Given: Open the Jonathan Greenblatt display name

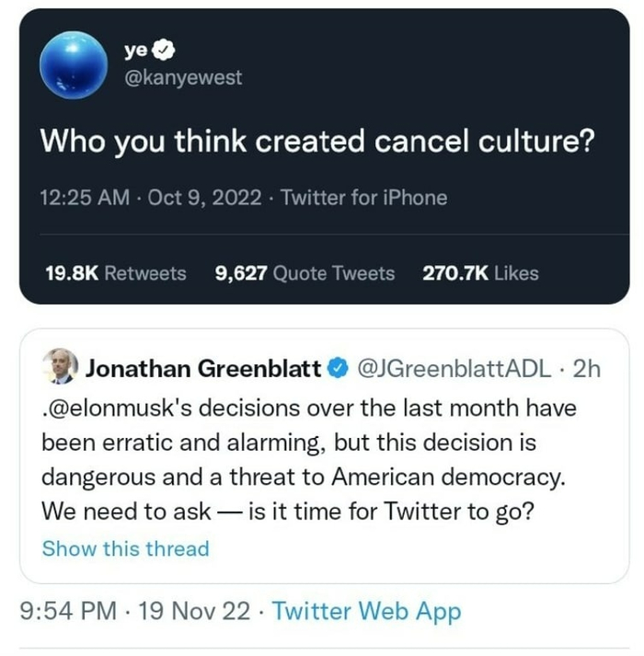Looking at the screenshot, I should pyautogui.click(x=203, y=370).
